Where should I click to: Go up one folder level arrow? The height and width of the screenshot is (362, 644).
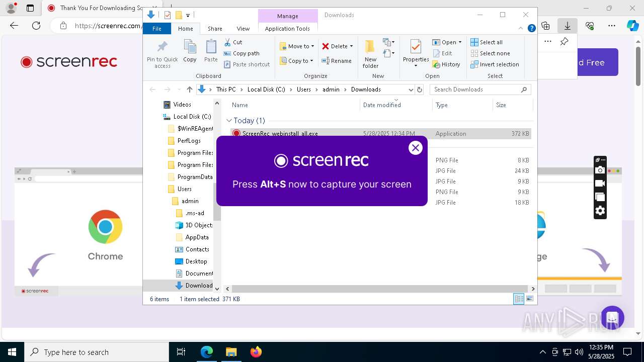pyautogui.click(x=189, y=89)
